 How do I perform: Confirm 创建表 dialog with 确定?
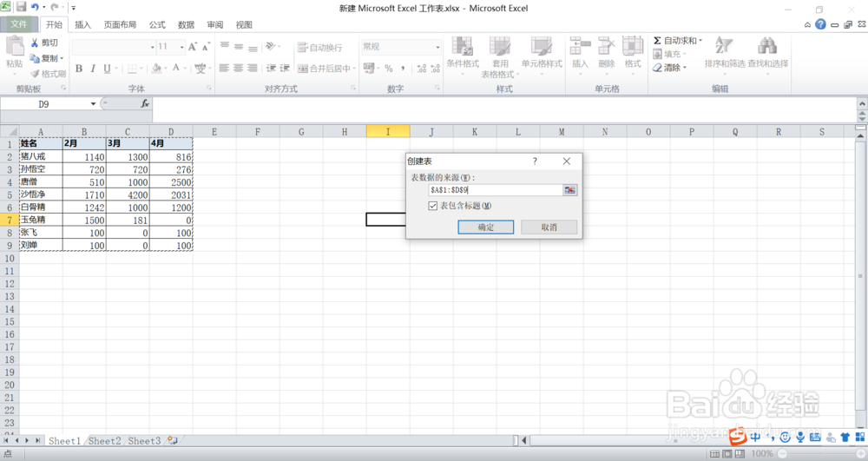pos(485,227)
